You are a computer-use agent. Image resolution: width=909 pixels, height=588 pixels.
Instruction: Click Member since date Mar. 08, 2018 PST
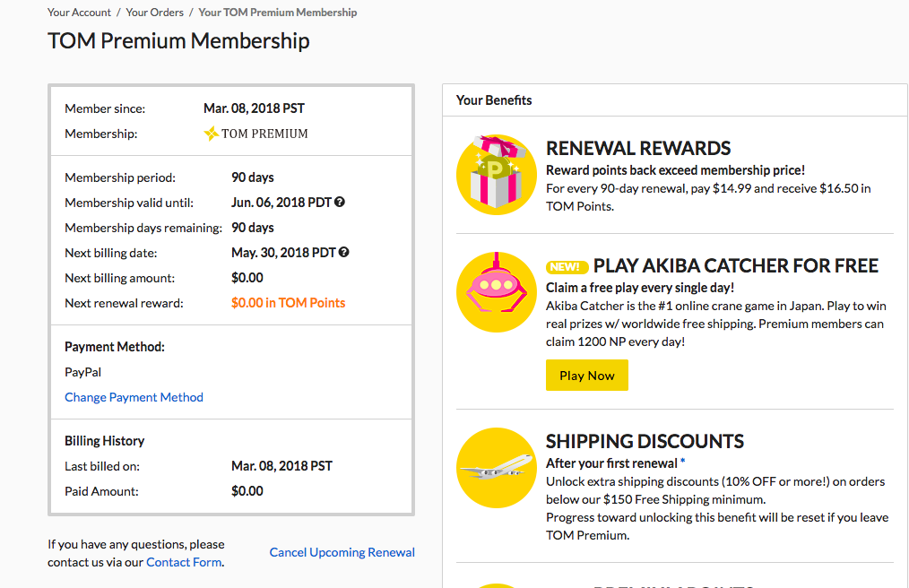[x=254, y=108]
